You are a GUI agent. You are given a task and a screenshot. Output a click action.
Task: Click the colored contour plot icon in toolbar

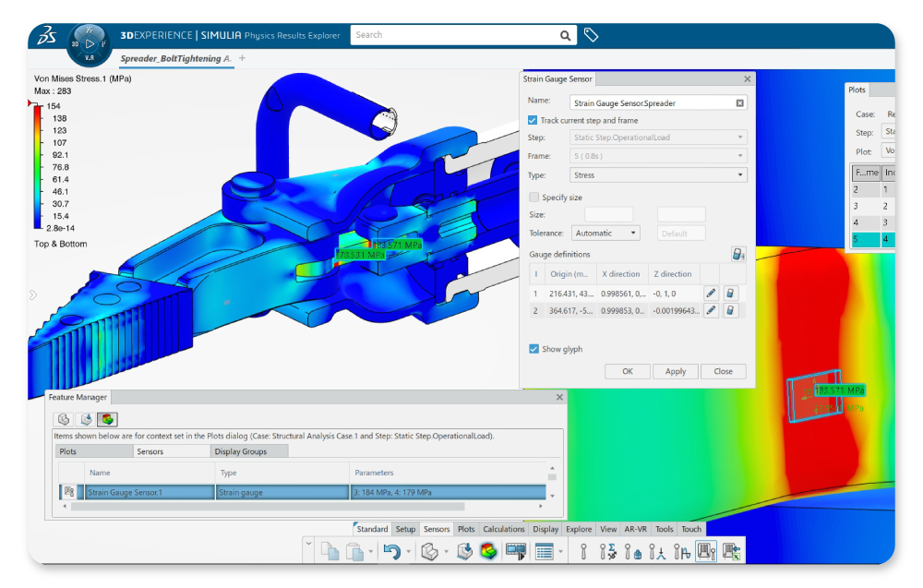click(x=488, y=551)
